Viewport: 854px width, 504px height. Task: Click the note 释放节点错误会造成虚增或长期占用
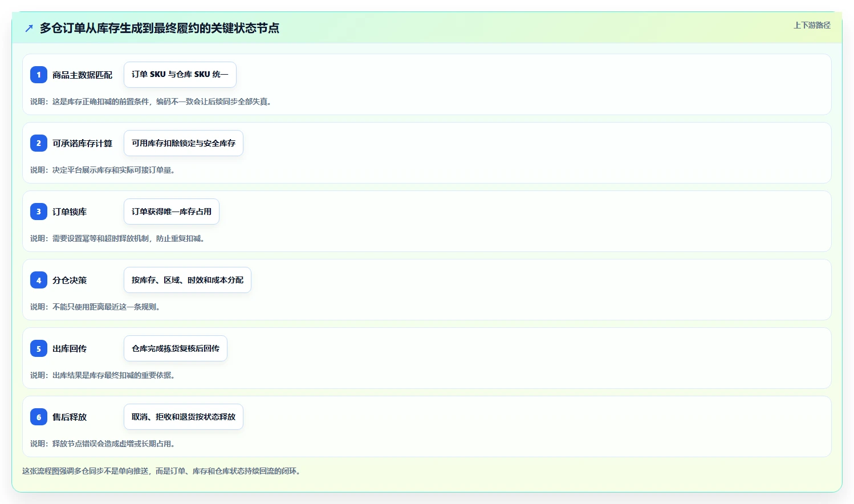point(104,444)
